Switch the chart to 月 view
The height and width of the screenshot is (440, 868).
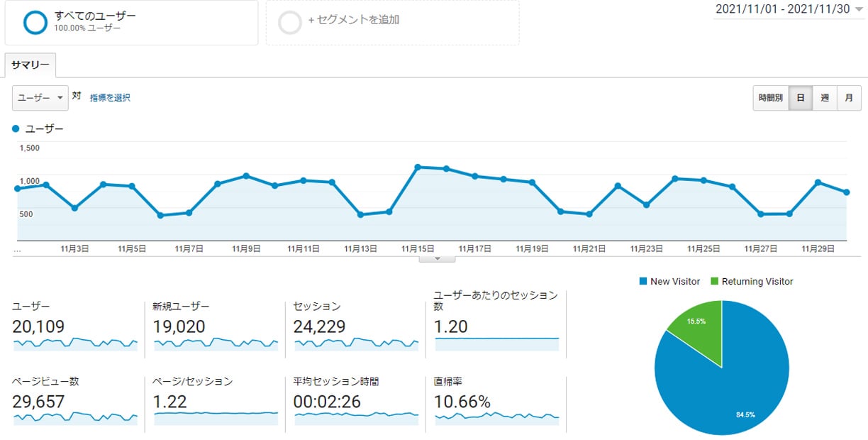point(850,98)
